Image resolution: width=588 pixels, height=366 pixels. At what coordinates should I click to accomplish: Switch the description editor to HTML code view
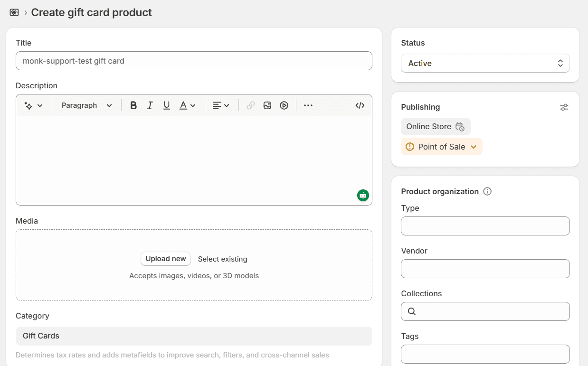pyautogui.click(x=360, y=105)
